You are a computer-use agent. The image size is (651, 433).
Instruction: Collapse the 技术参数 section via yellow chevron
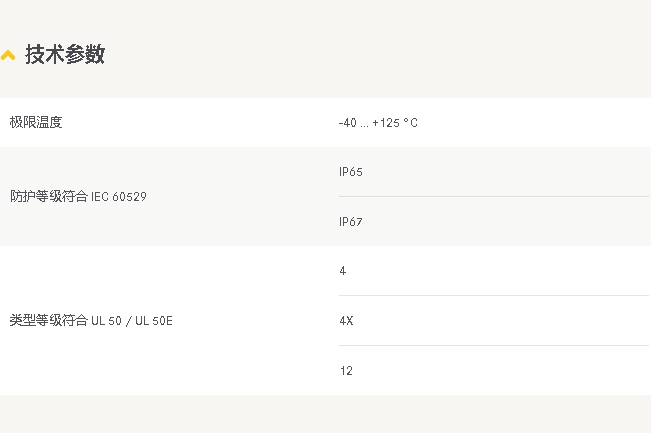point(8,55)
